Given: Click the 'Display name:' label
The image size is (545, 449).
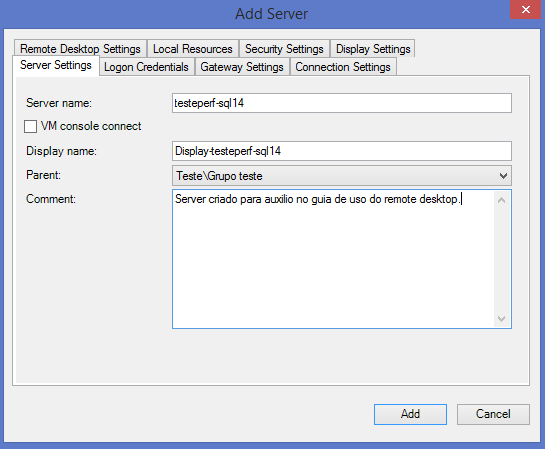Looking at the screenshot, I should pyautogui.click(x=62, y=151).
